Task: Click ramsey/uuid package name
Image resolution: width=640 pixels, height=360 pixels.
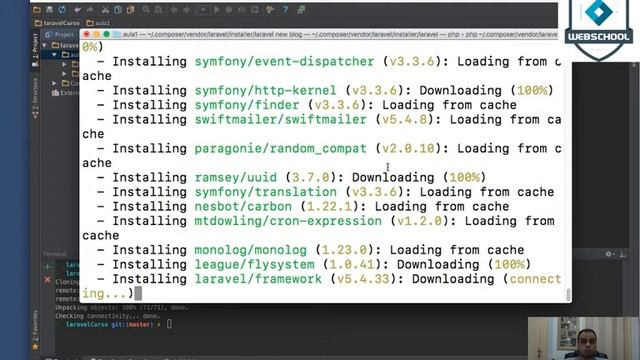Action: [x=236, y=178]
